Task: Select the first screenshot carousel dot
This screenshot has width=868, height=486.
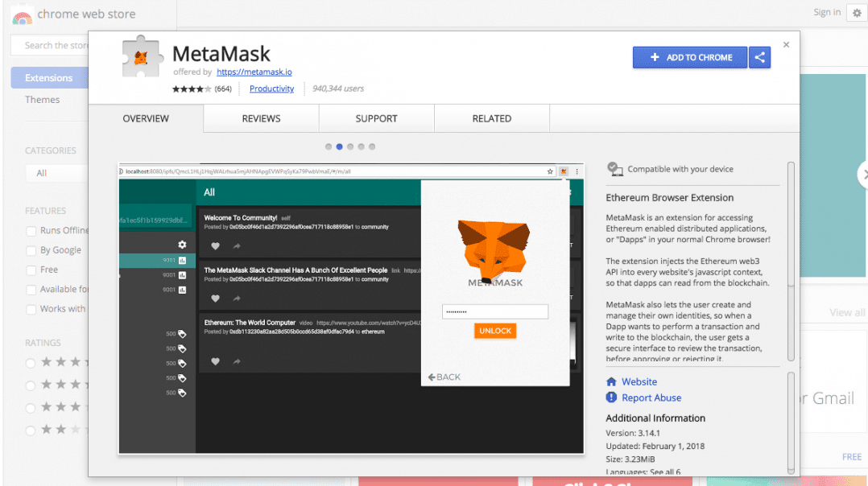Action: click(x=329, y=147)
